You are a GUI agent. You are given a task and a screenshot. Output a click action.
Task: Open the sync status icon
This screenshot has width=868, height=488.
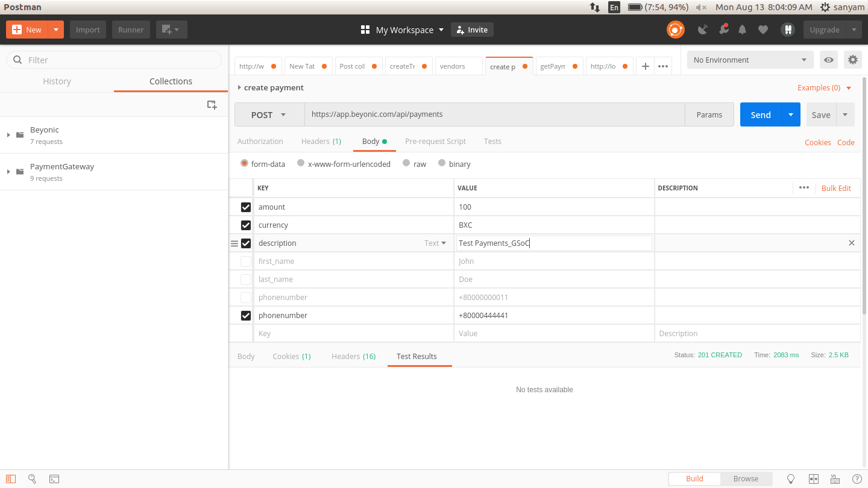[676, 30]
